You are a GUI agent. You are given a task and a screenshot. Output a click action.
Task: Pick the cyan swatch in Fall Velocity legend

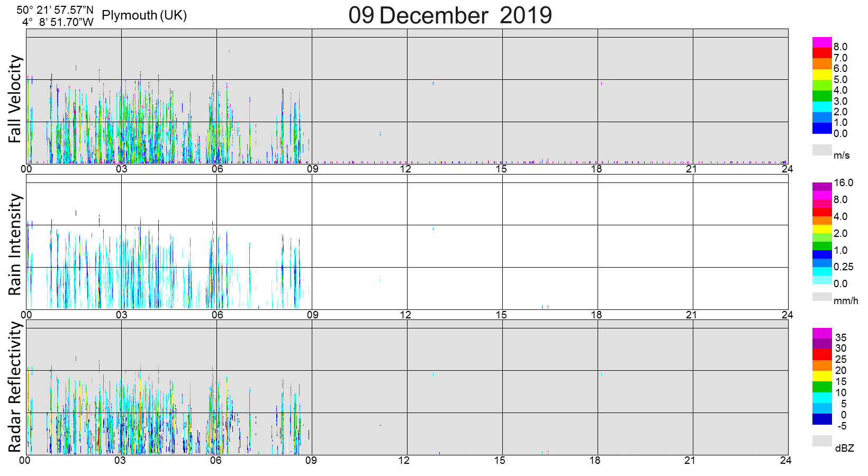(x=822, y=107)
